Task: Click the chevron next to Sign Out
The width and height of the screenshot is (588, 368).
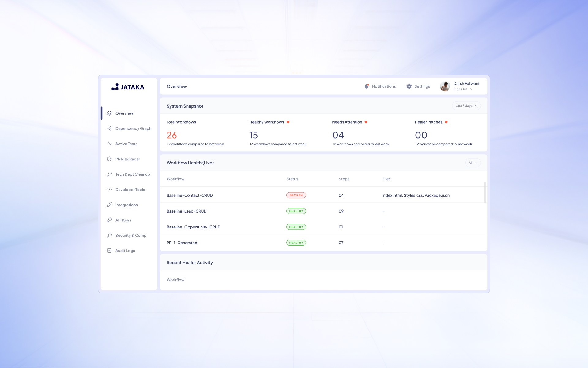Action: pos(471,89)
